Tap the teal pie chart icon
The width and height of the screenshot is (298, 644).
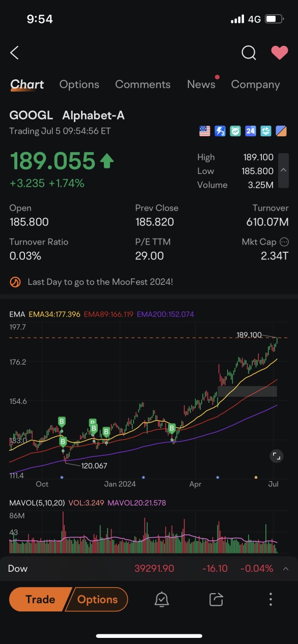tap(265, 131)
